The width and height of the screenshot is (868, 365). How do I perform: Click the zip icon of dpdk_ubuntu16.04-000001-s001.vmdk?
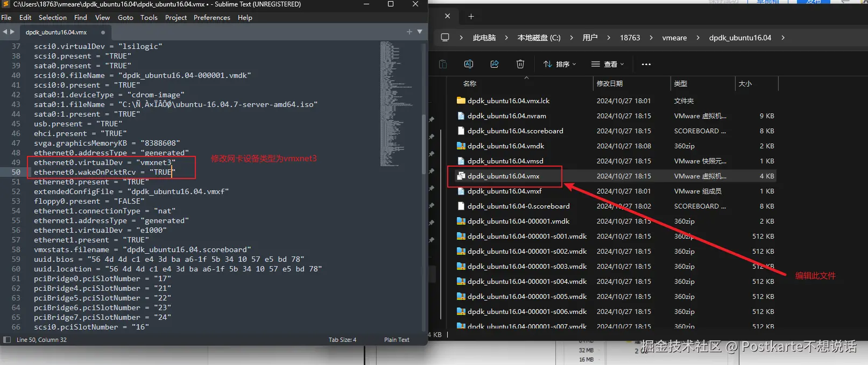461,236
